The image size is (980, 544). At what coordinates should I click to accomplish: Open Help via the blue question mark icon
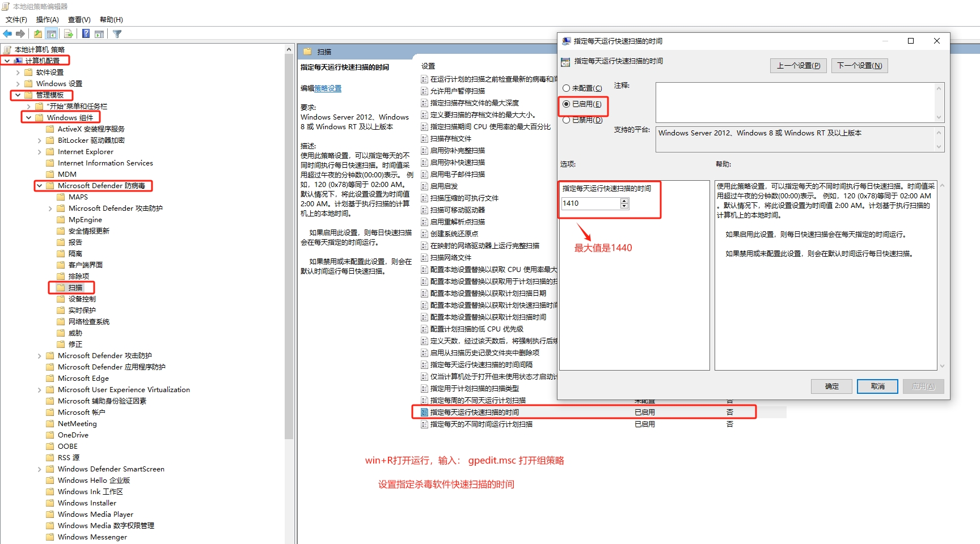coord(86,34)
